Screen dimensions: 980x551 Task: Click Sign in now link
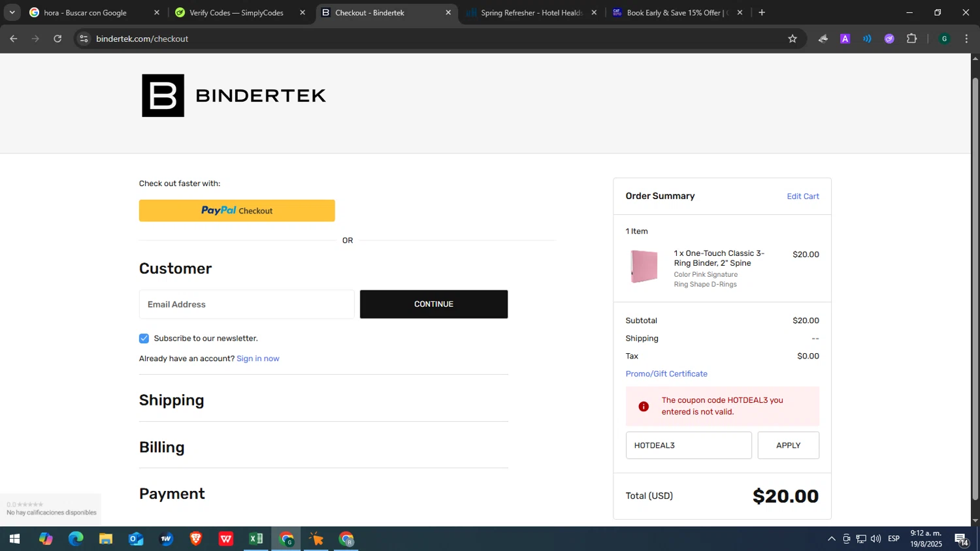(x=258, y=358)
